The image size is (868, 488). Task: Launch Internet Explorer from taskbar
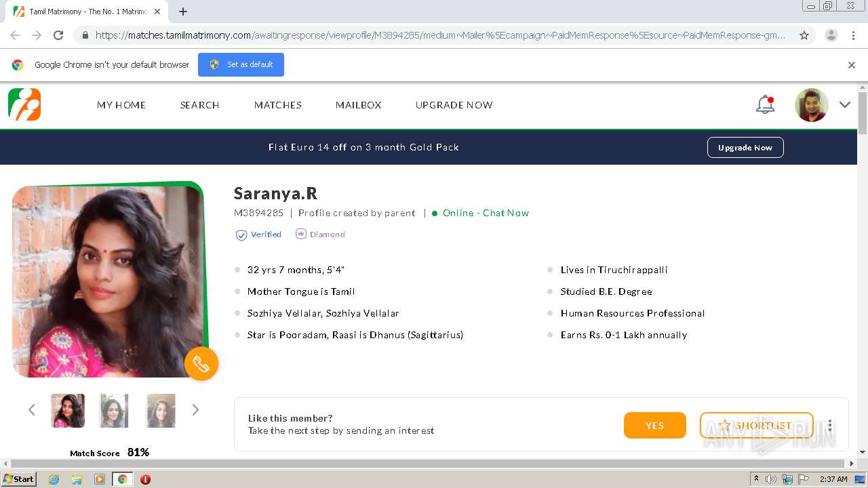[x=54, y=479]
